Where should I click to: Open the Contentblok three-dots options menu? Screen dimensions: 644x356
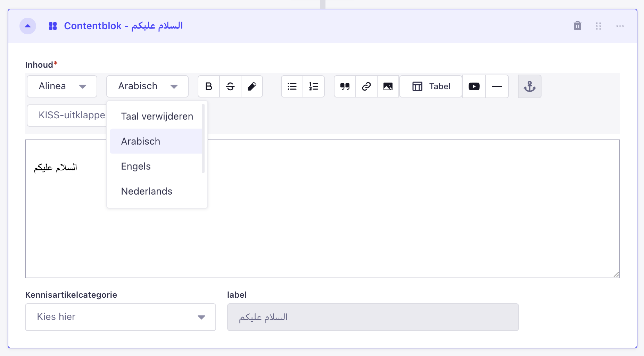click(x=620, y=26)
